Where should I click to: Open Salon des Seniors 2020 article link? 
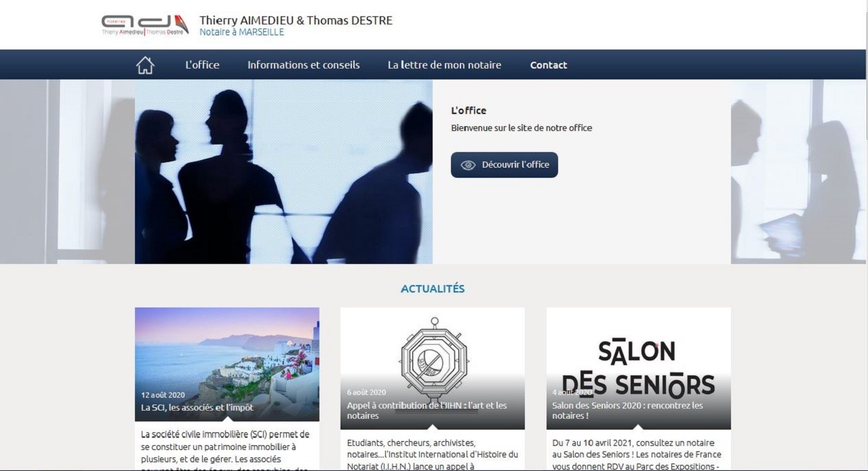click(x=627, y=411)
